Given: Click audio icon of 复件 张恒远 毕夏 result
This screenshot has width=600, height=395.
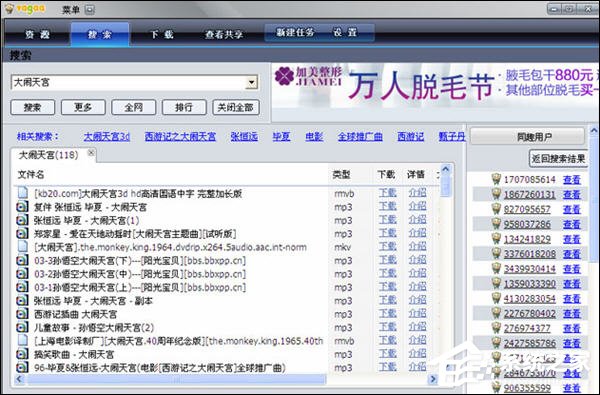Looking at the screenshot, I should click(23, 207).
